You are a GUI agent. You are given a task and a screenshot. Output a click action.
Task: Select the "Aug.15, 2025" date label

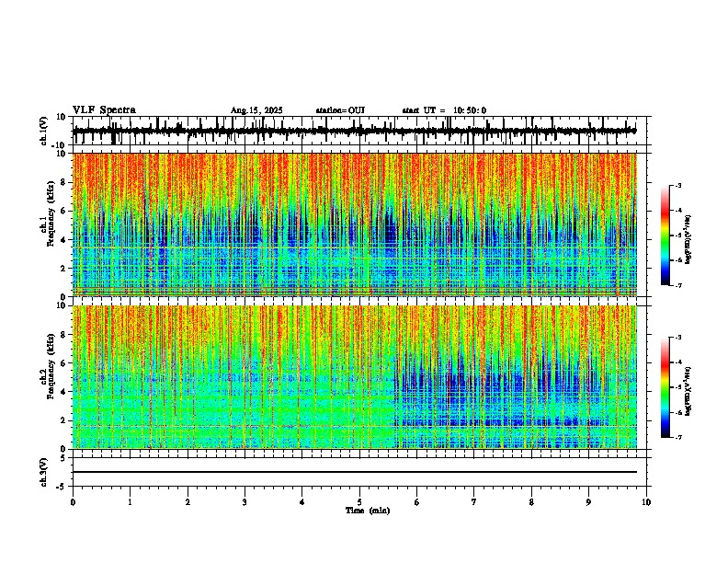[x=256, y=110]
